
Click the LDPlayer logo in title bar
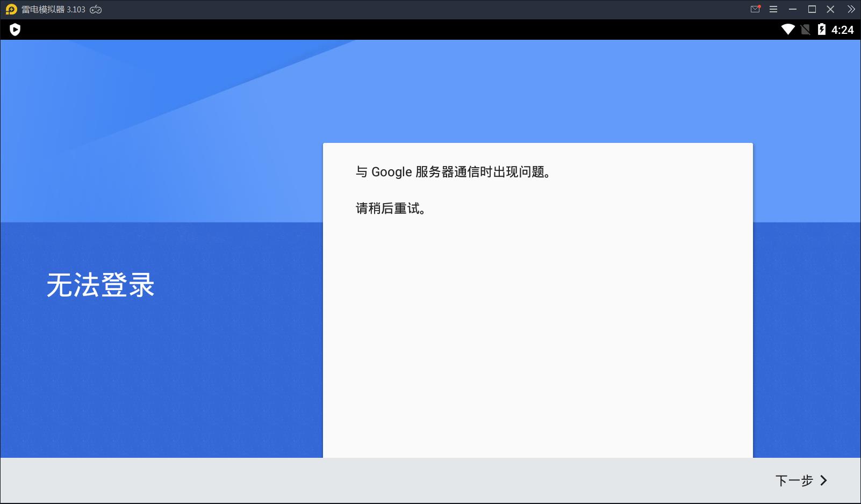[x=11, y=10]
